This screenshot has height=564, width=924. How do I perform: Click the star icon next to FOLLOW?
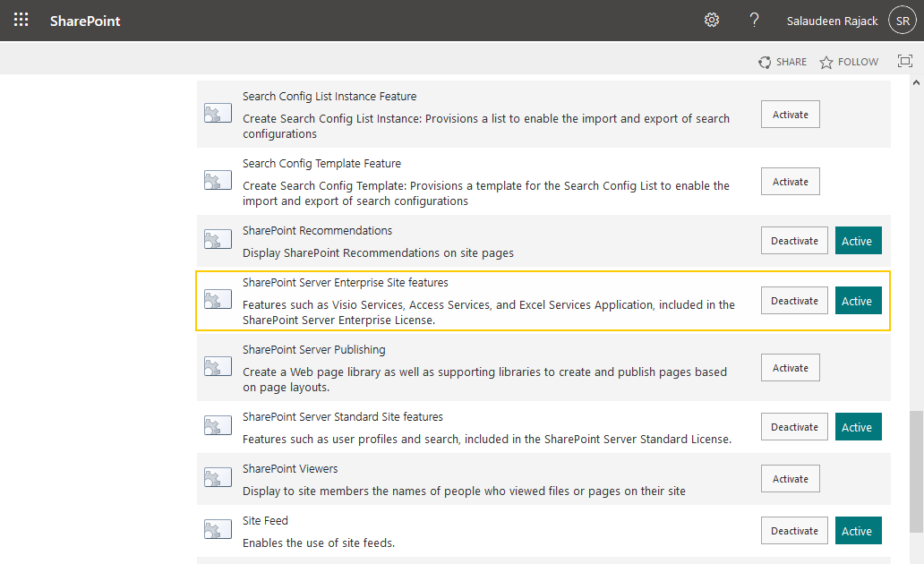point(825,62)
